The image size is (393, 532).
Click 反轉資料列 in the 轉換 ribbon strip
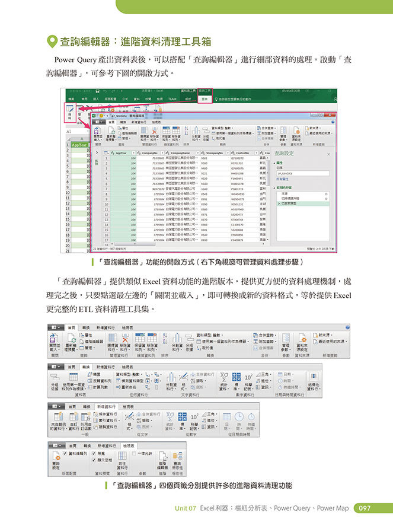(x=100, y=381)
